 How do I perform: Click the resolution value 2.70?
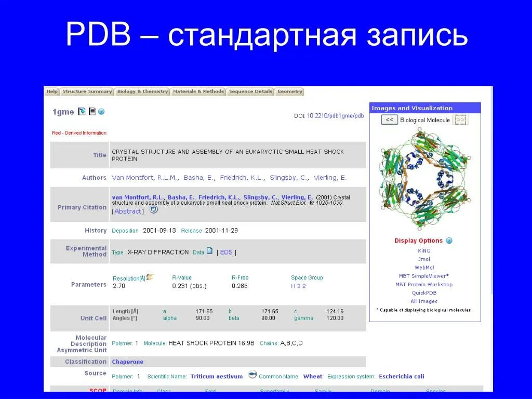pyautogui.click(x=119, y=286)
